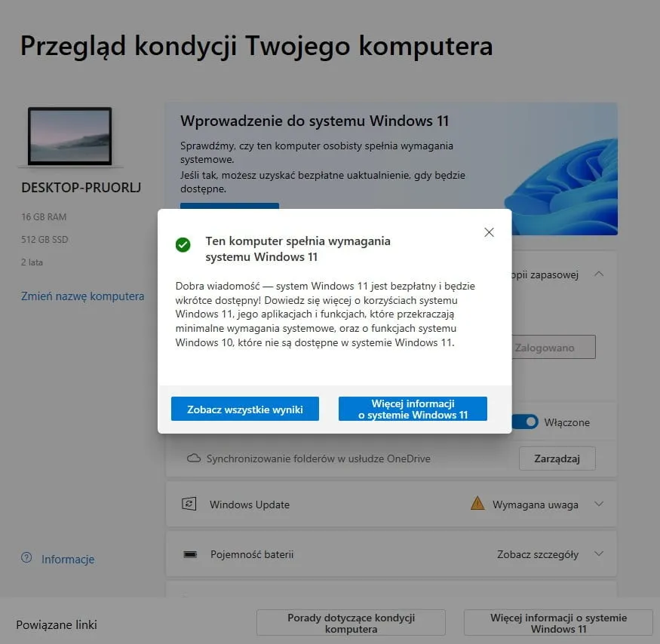
Task: Collapse the kopii zapasowej section chevron
Action: click(599, 274)
